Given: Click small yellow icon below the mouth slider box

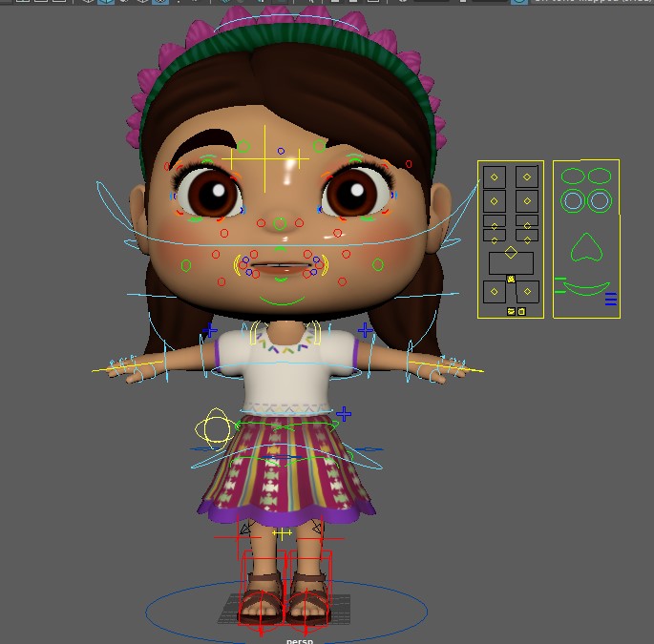Looking at the screenshot, I should click(511, 280).
